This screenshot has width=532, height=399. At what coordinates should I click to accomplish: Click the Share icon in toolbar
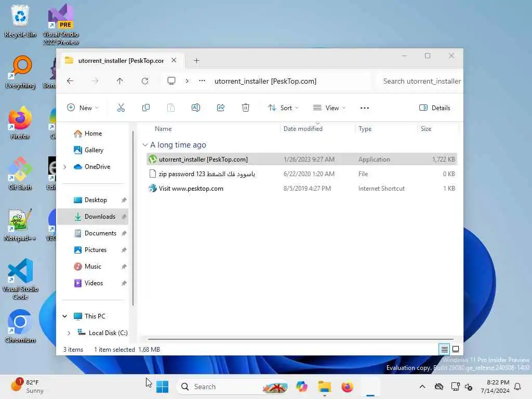pyautogui.click(x=220, y=108)
